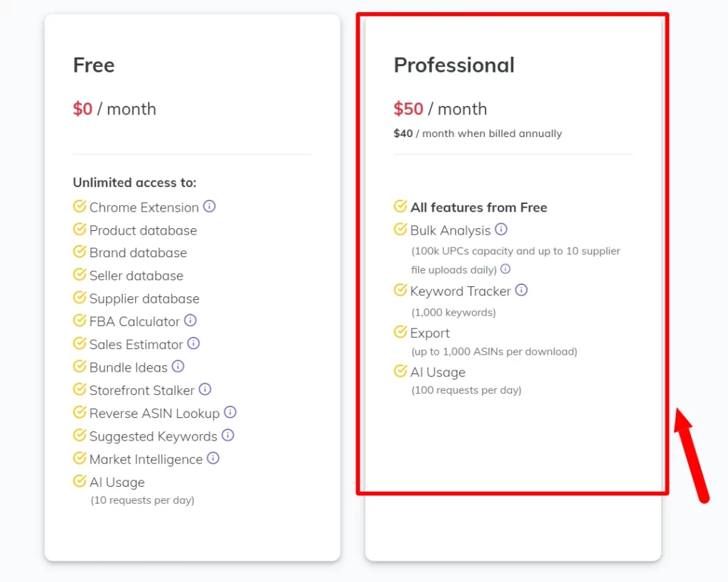Open the Market Intelligence info icon

click(x=213, y=458)
